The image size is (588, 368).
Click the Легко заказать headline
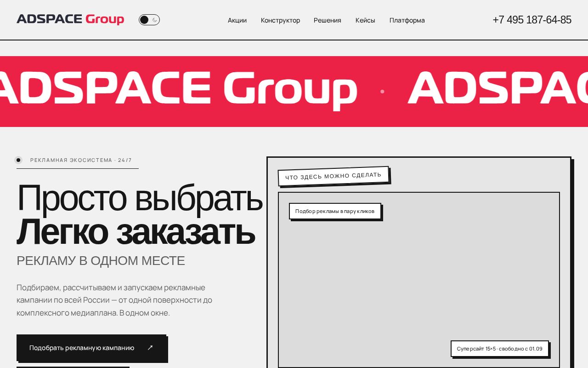click(136, 232)
